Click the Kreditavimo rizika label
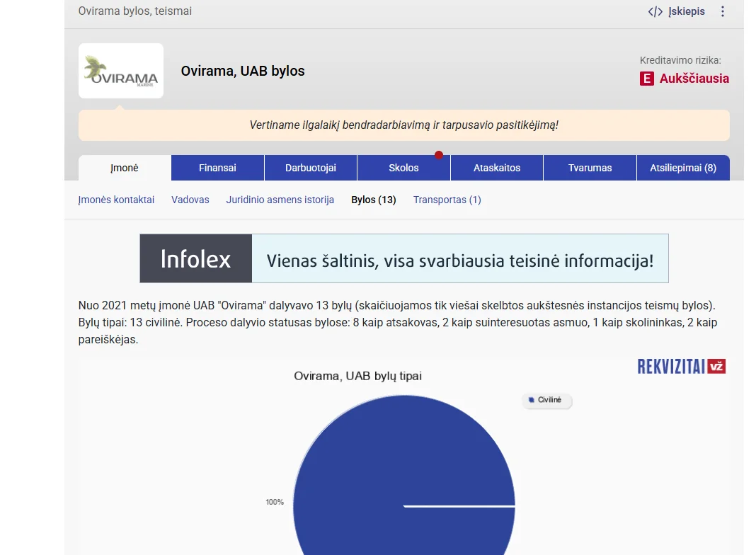This screenshot has height=555, width=756. pos(680,60)
